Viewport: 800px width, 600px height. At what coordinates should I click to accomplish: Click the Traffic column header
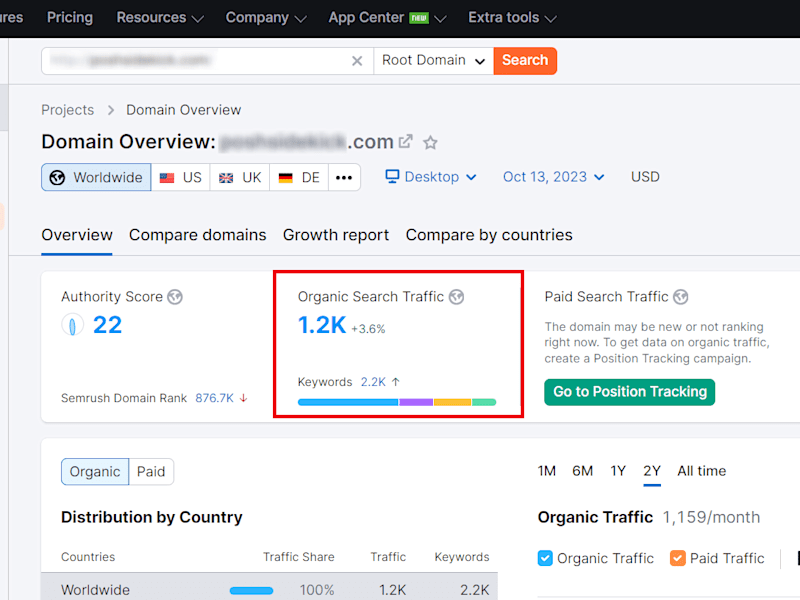pyautogui.click(x=388, y=557)
